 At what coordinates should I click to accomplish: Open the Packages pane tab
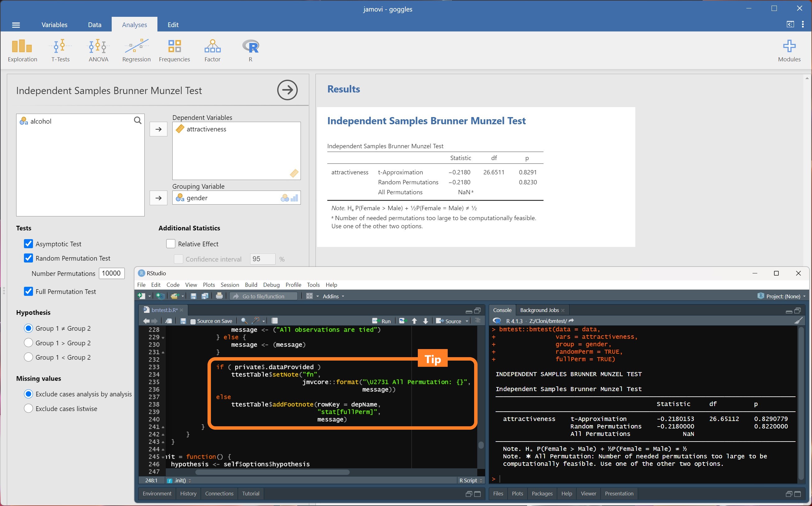point(542,493)
